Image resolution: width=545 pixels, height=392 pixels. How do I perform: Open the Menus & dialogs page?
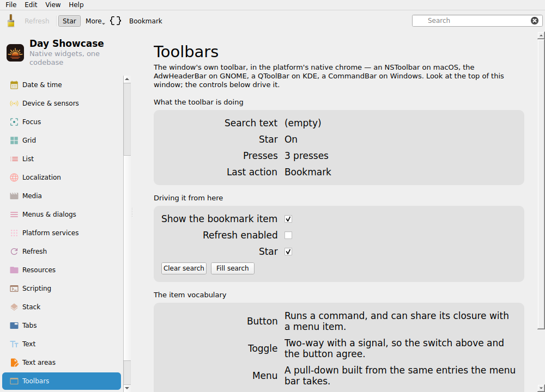(62, 214)
